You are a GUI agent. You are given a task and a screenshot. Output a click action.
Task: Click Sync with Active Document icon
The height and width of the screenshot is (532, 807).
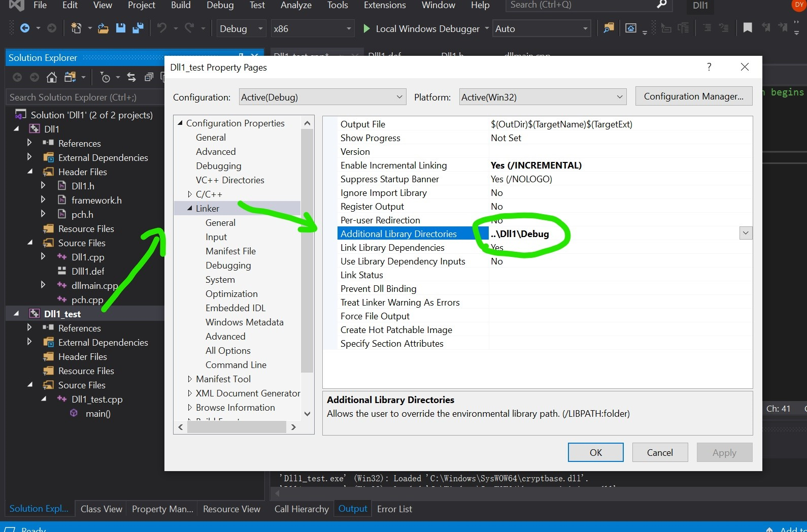tap(131, 77)
